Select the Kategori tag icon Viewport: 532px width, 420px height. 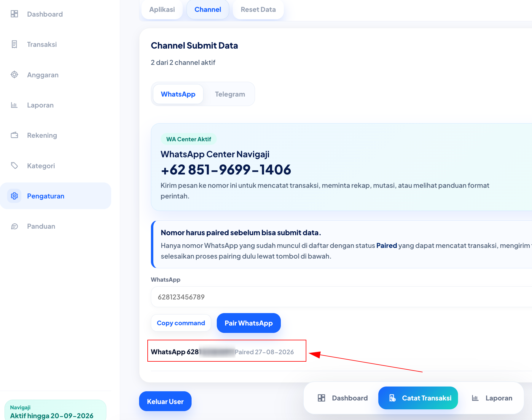[x=14, y=166]
